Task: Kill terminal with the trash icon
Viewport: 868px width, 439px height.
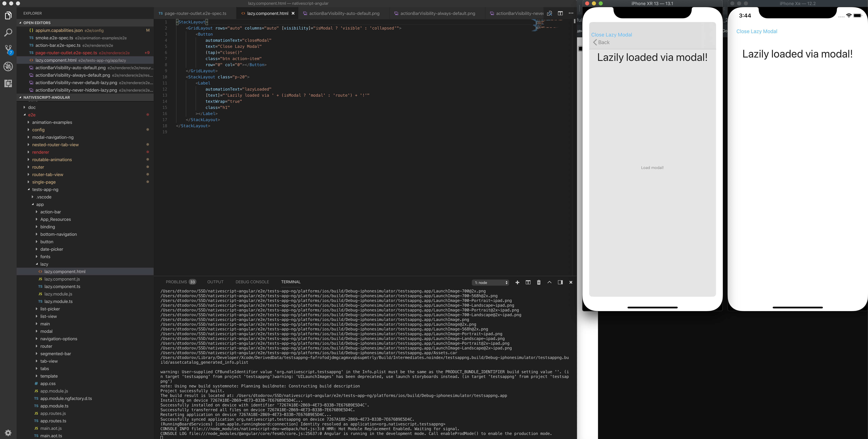Action: click(x=538, y=282)
